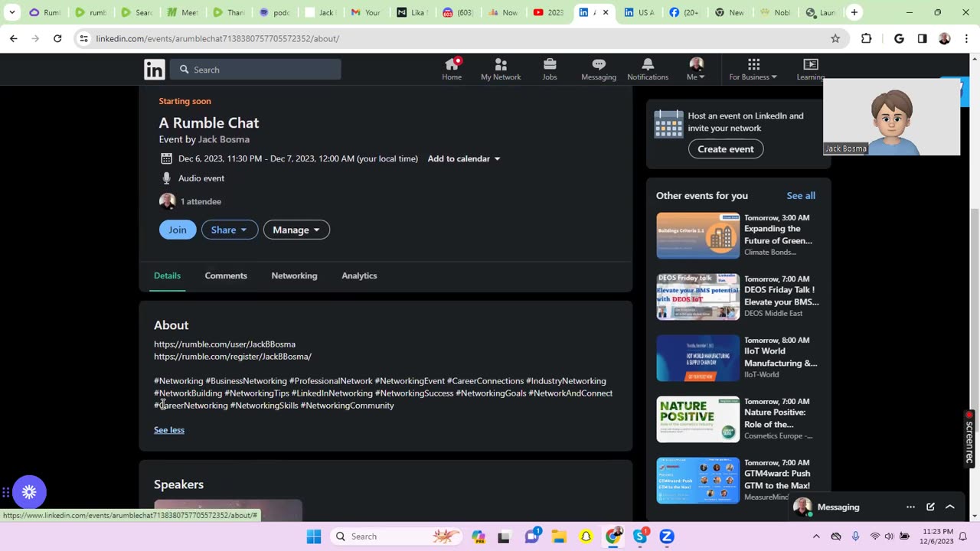Screen dimensions: 980x551
Task: Open File Explorer from taskbar
Action: pos(559,536)
